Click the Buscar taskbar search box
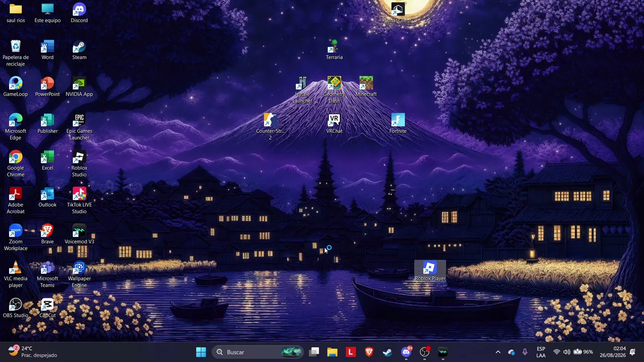Screen dimensions: 644x362 258,352
